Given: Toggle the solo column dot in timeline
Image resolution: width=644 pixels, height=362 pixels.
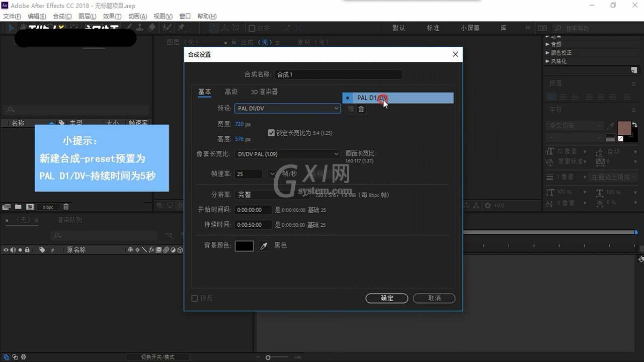Looking at the screenshot, I should [20, 250].
